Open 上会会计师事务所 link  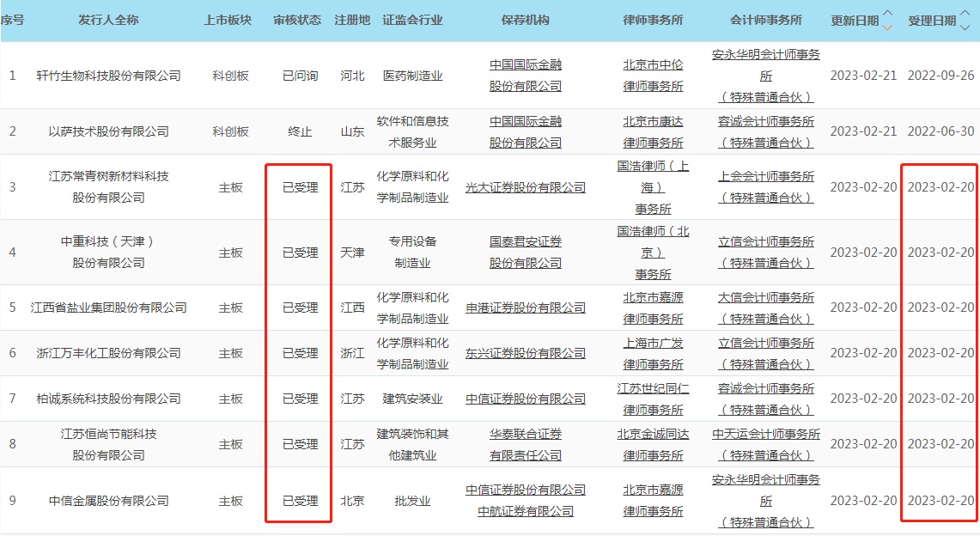click(766, 187)
